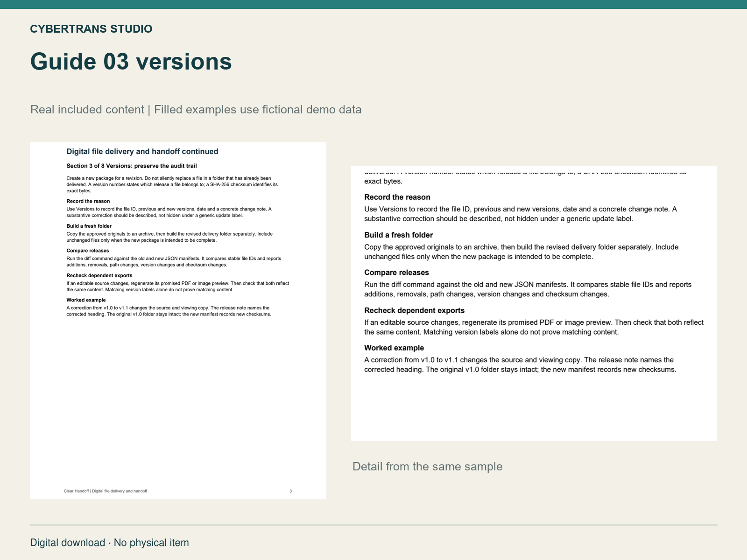Click 'Digital file delivery and handoff continued' heading

point(142,151)
